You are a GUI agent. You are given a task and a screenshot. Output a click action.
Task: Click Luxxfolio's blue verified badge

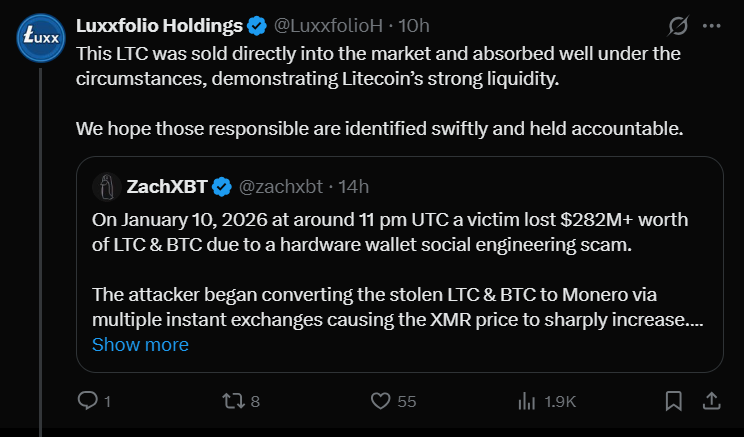[x=256, y=23]
